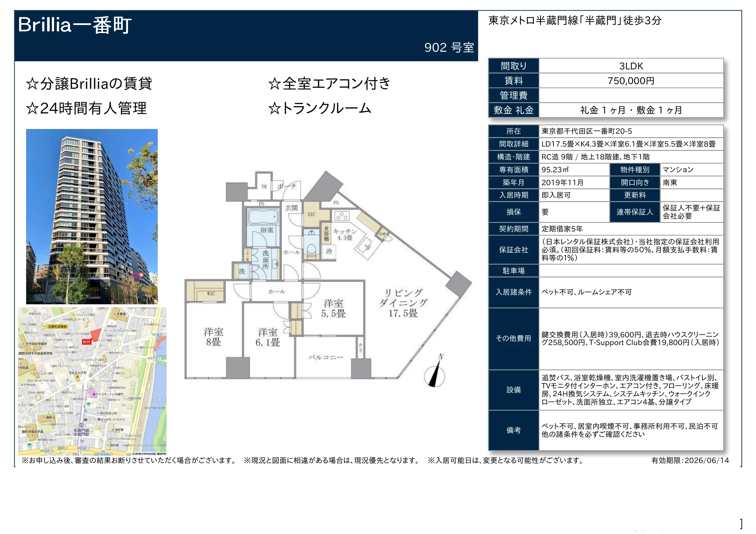Click the Brillia一番町 title header
Viewport: 756px width, 534px height.
point(75,25)
